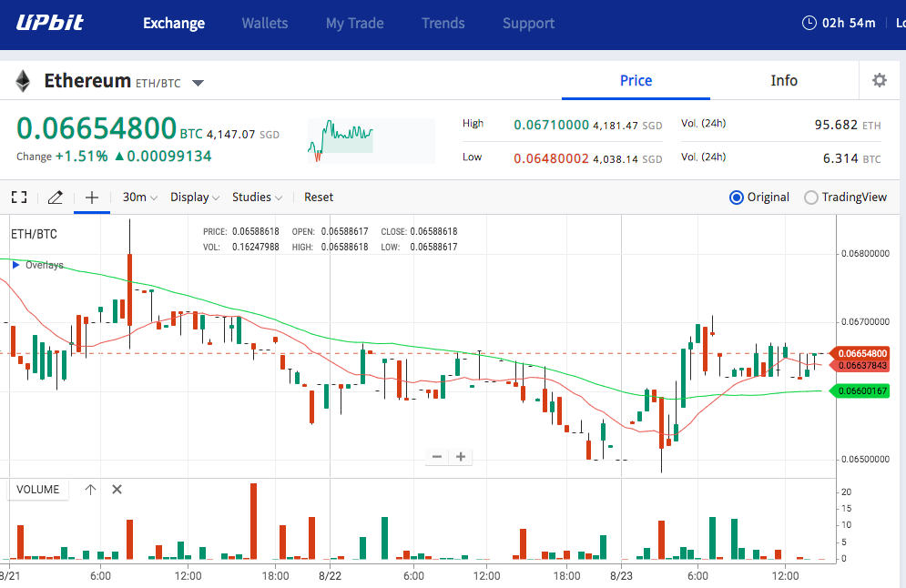906x588 pixels.
Task: Switch to the Info tab
Action: click(x=783, y=80)
